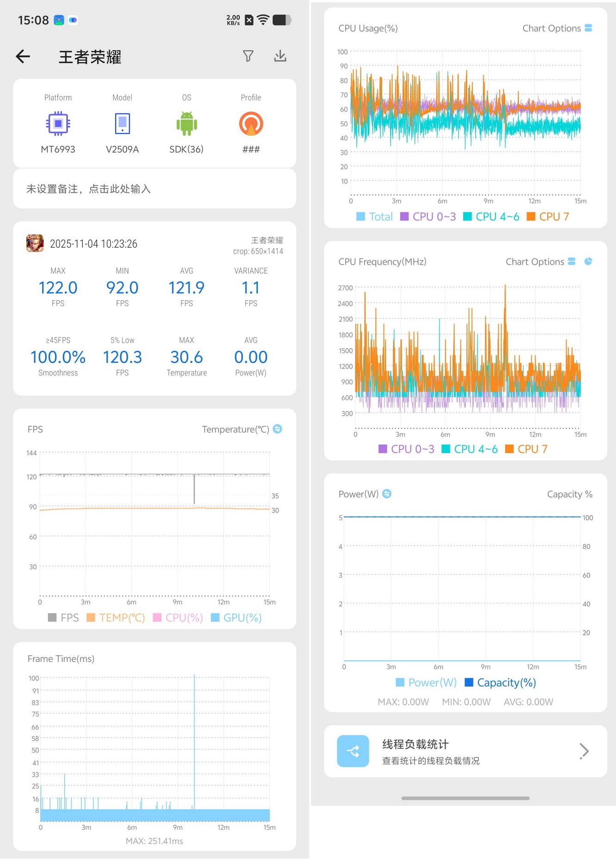Tap the Wi-Fi status bar icon
The image size is (616, 860).
[x=263, y=20]
